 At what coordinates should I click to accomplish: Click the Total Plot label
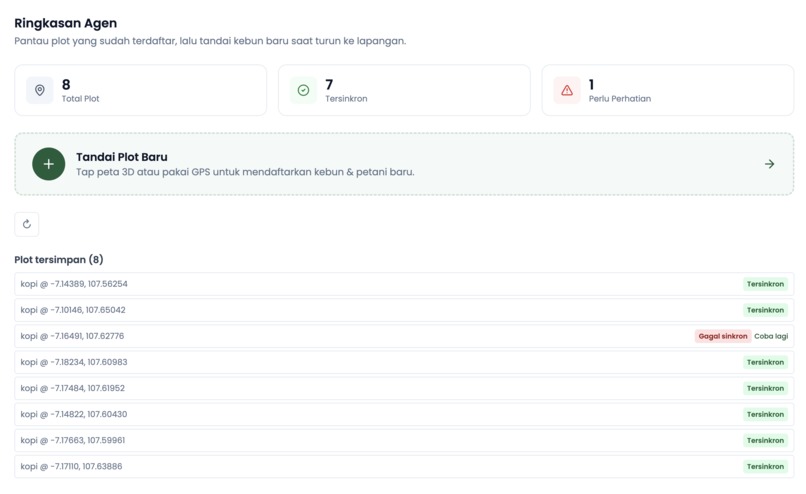click(81, 99)
